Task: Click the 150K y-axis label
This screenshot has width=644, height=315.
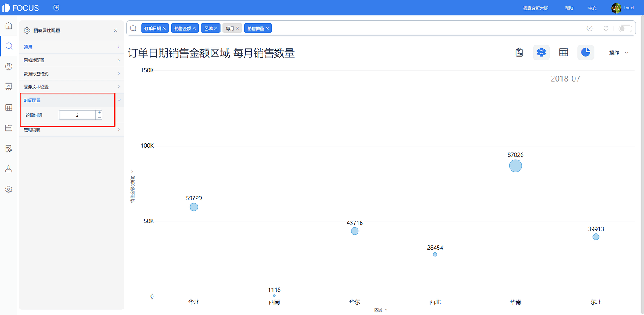Action: point(147,70)
